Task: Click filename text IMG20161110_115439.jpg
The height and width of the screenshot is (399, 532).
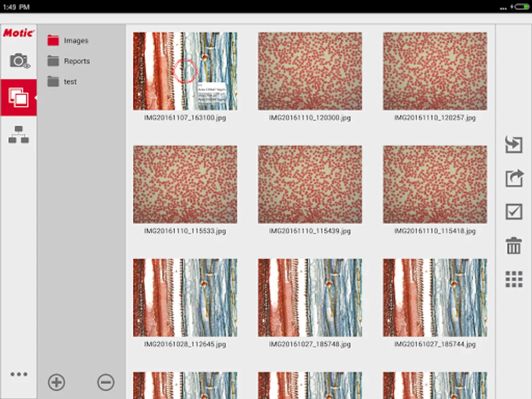Action: click(x=310, y=231)
